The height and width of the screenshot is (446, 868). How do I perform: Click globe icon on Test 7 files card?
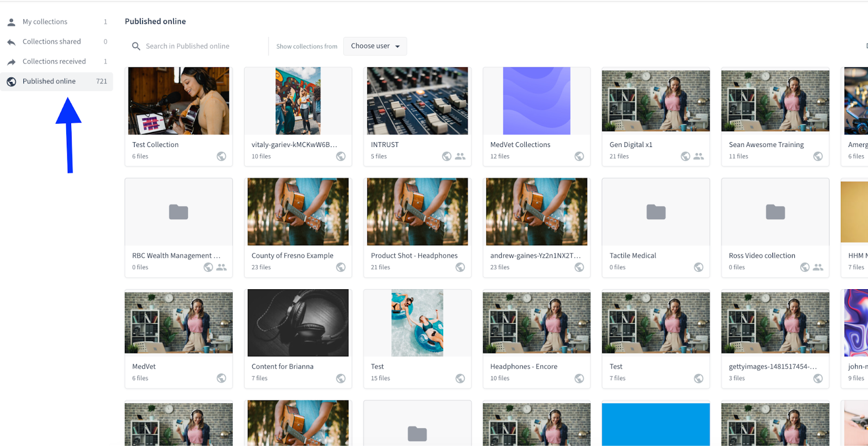tap(699, 378)
